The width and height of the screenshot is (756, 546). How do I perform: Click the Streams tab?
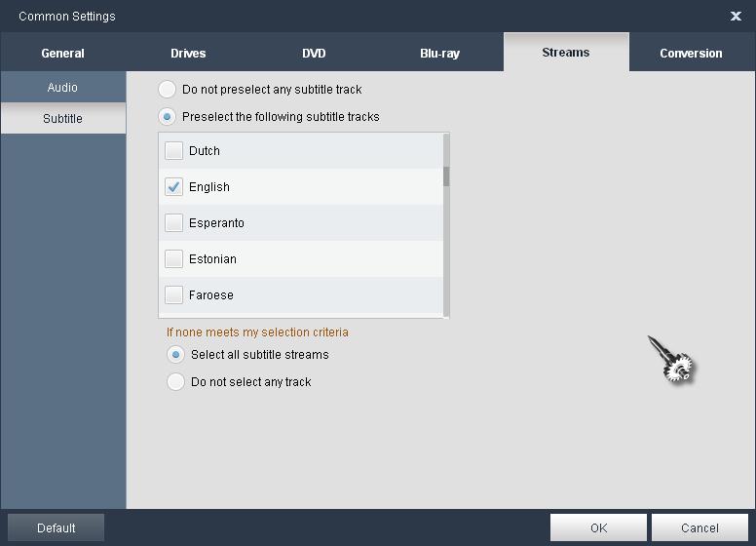click(x=565, y=53)
